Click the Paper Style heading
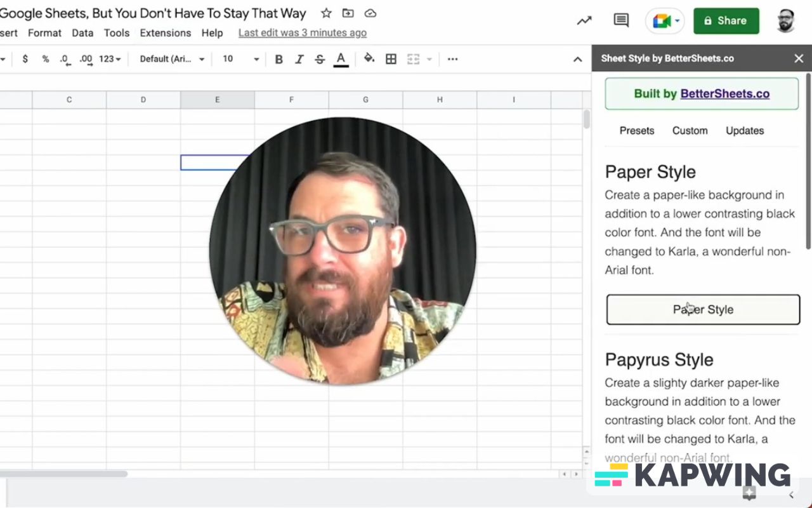This screenshot has width=812, height=508. [650, 172]
